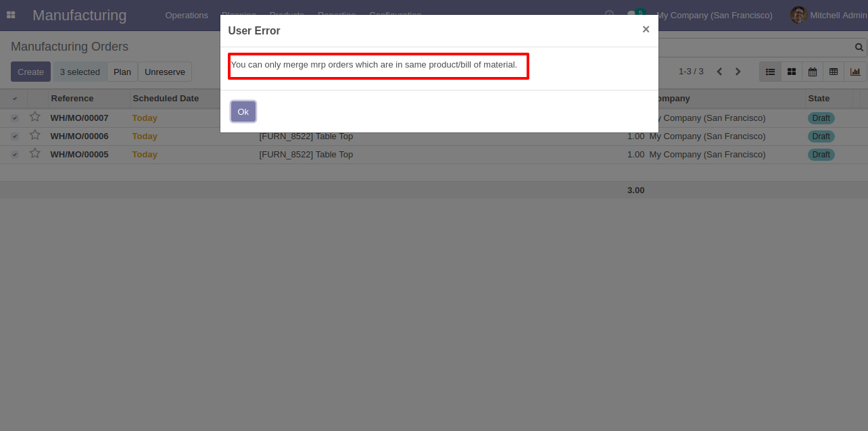Click the Manufacturing Orders breadcrumb title

click(70, 47)
